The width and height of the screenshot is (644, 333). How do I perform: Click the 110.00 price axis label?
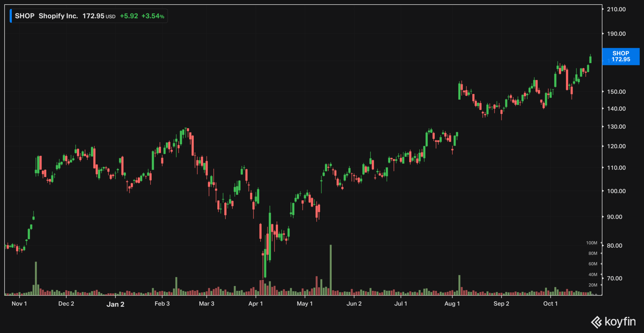[616, 168]
